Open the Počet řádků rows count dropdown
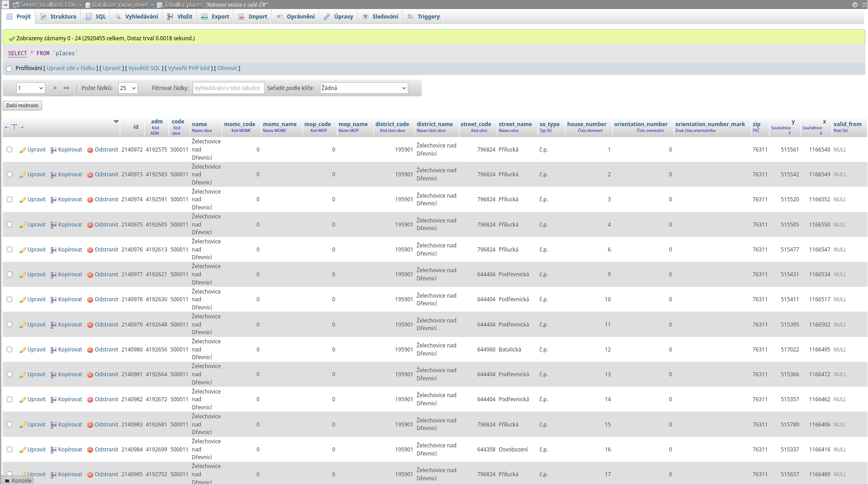The width and height of the screenshot is (868, 484). [x=127, y=88]
